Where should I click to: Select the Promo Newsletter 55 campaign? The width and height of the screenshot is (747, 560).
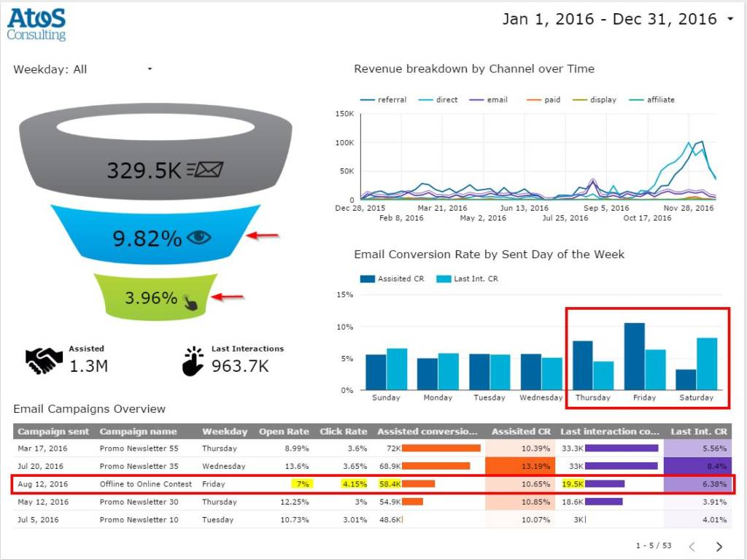tap(139, 448)
